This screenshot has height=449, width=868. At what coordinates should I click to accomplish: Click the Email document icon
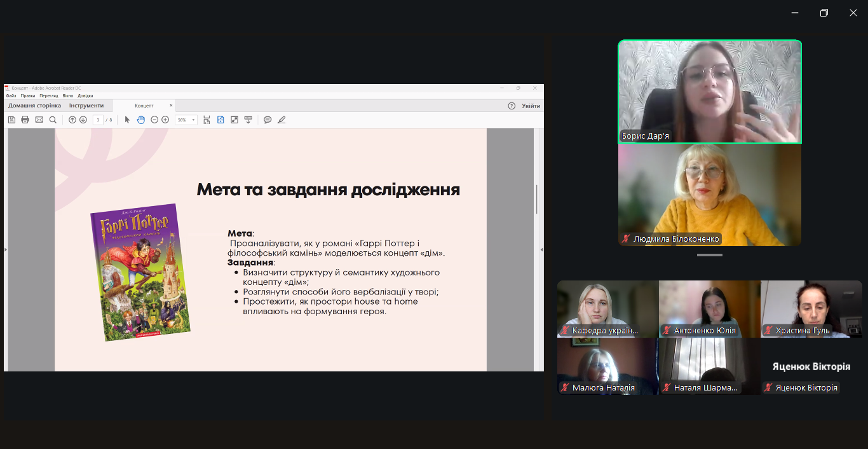click(39, 120)
